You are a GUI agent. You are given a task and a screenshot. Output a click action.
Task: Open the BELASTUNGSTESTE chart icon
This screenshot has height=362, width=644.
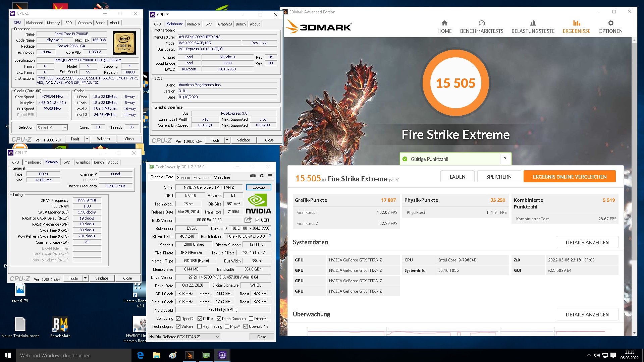[x=533, y=23]
